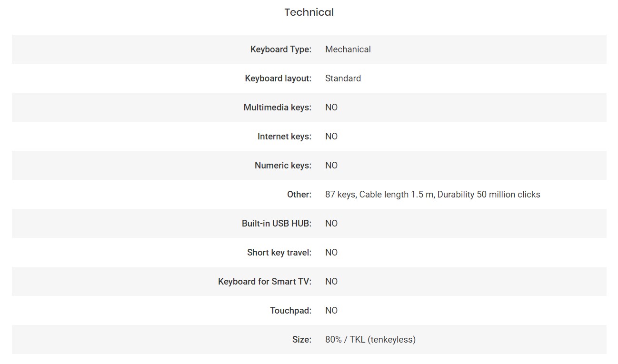Screen dimensions: 618x364
Task: Click the Numeric keys label
Action: (283, 166)
